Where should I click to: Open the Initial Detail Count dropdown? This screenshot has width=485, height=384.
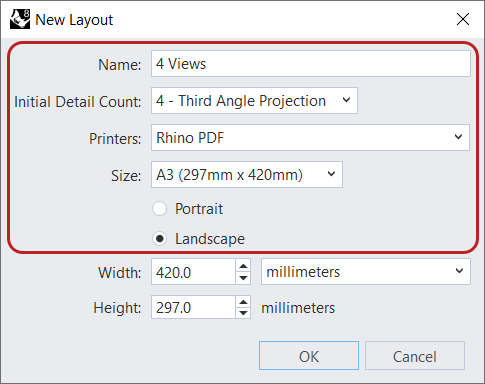pyautogui.click(x=254, y=101)
